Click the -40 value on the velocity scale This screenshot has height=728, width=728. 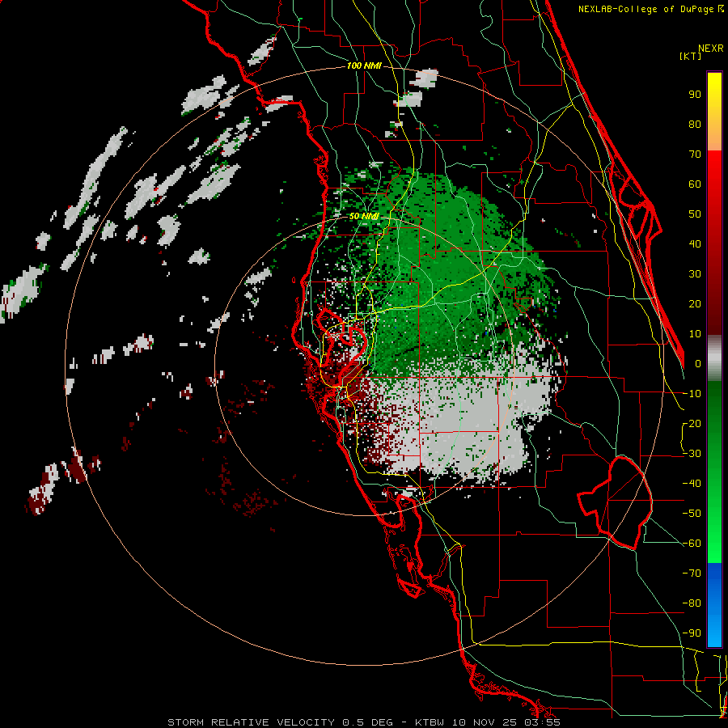click(x=692, y=484)
